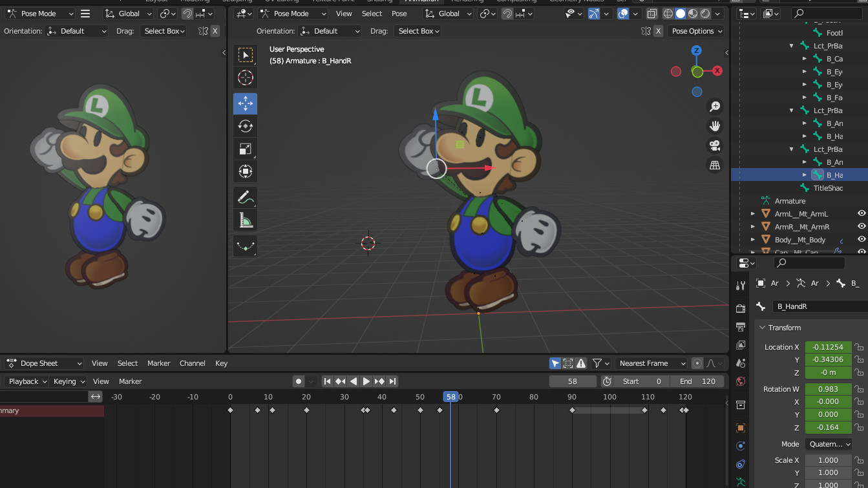Click the magnifier zoom icon in the viewport gizmo
The image size is (868, 488).
pos(714,106)
